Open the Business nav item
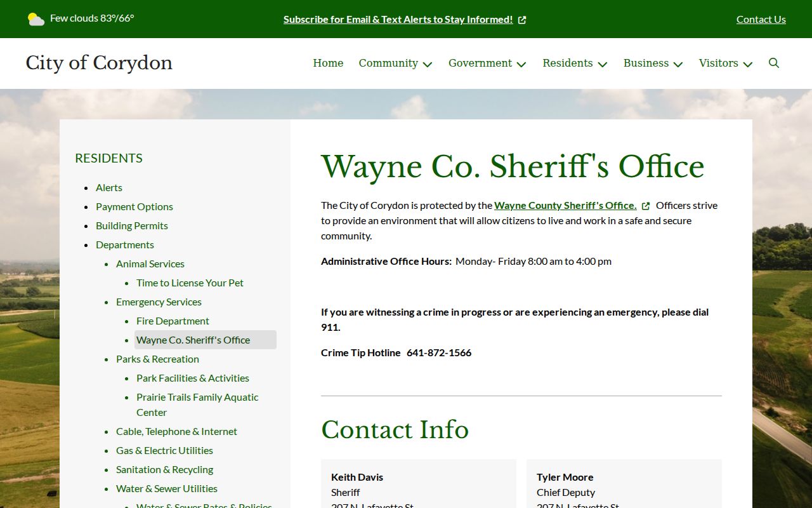The image size is (812, 508). tap(646, 63)
